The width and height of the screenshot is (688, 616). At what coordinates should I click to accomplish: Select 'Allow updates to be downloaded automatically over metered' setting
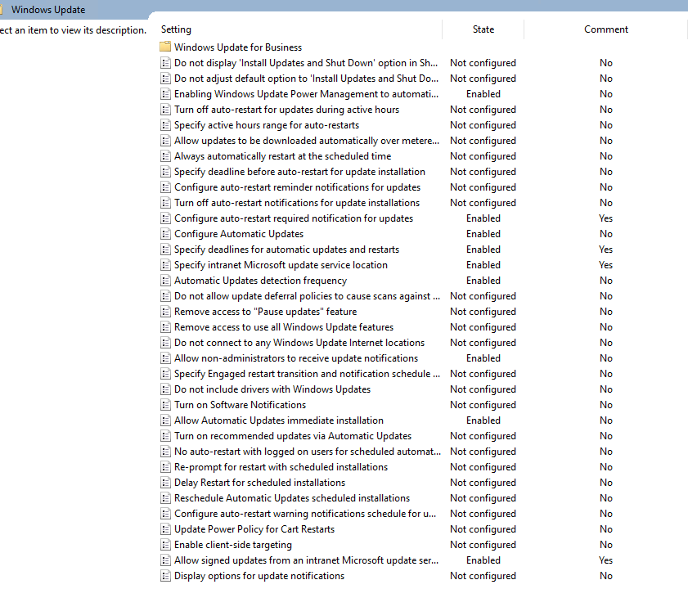pos(307,141)
